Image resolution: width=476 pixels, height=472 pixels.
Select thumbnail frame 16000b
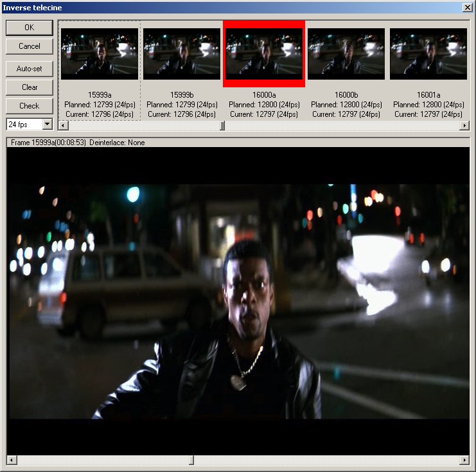pos(346,54)
